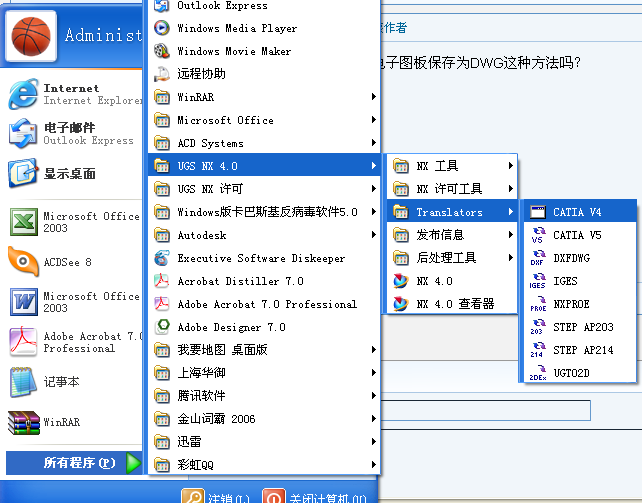Open STEP AP203 translator
Viewport: 642px width, 503px height.
580,327
